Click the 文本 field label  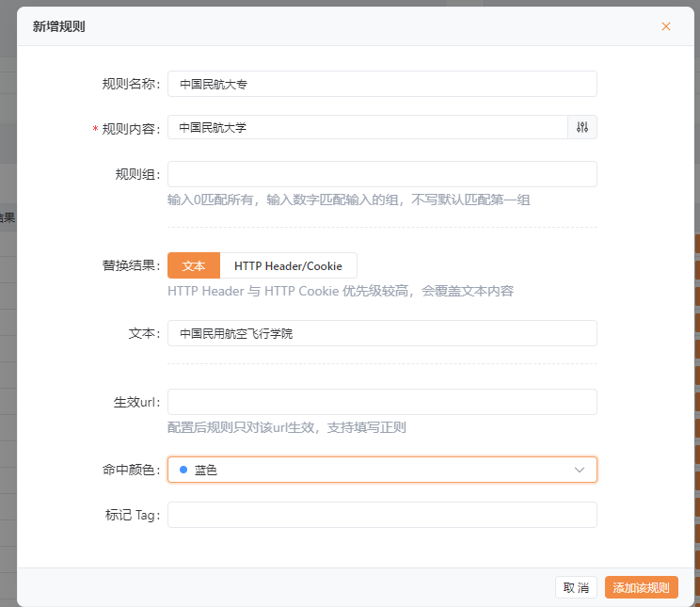(144, 333)
